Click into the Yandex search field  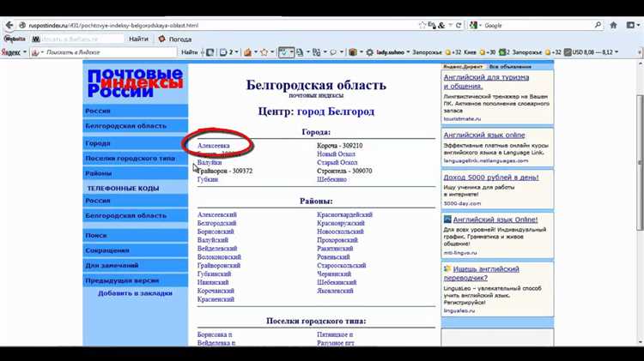tap(110, 52)
